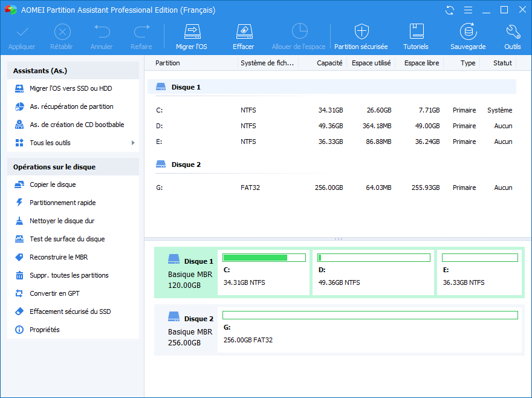This screenshot has height=398, width=532.
Task: Select the E: partition block in the disk map
Action: (479, 272)
